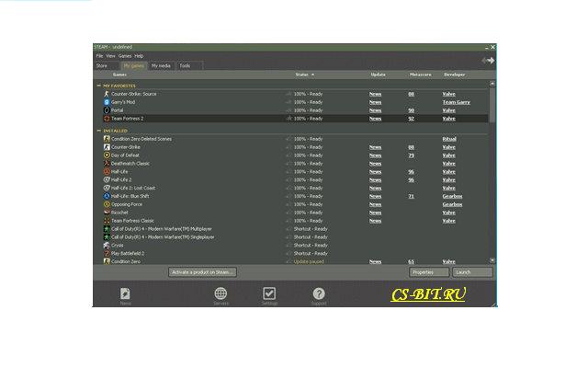Select the Team Fortress 2 icon

click(107, 119)
